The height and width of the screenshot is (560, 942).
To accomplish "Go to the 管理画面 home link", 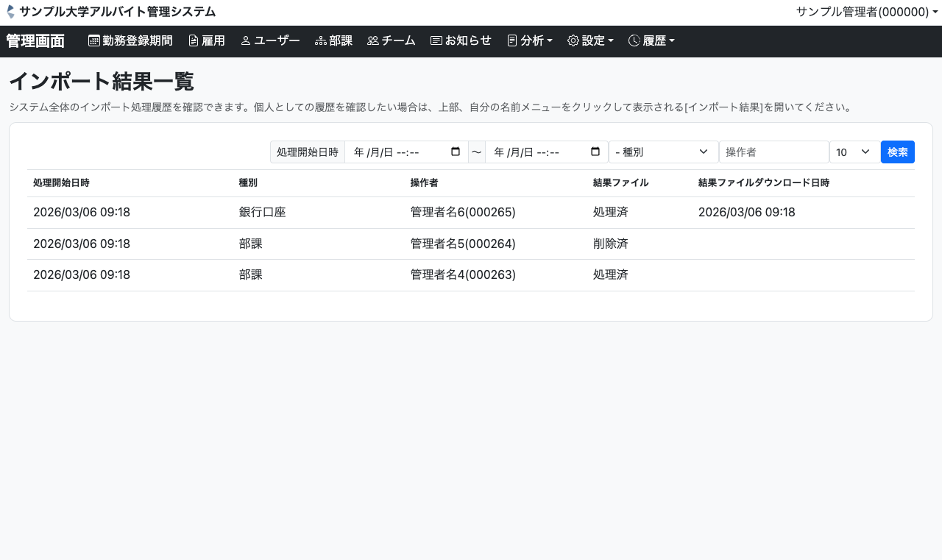I will pos(35,41).
